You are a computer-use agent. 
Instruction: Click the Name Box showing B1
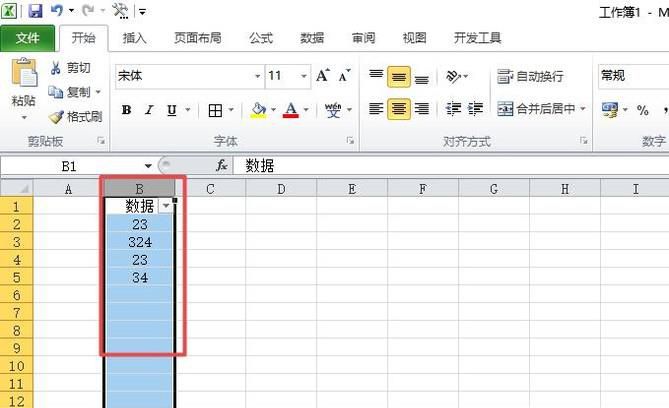coord(70,166)
